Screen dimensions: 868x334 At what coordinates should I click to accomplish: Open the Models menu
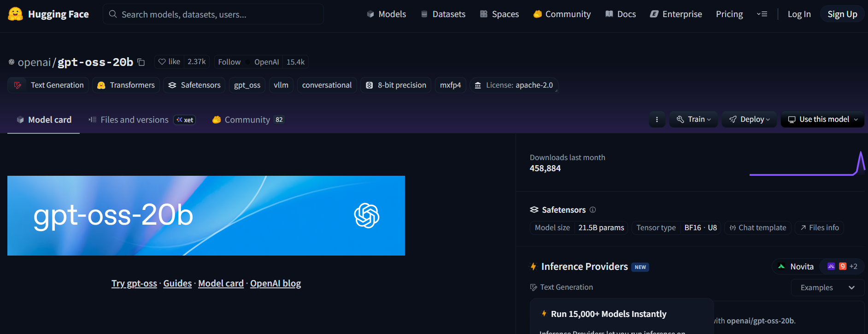click(x=386, y=14)
